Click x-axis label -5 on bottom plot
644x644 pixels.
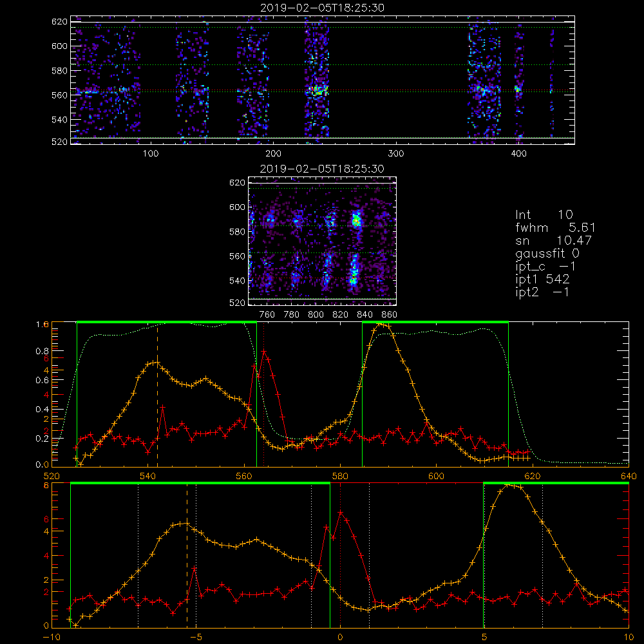click(196, 638)
